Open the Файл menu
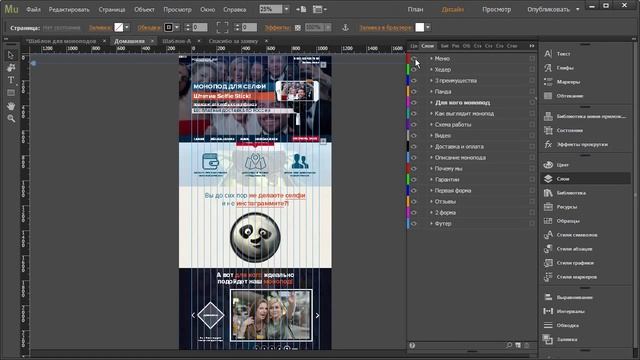Image resolution: width=640 pixels, height=360 pixels. point(33,9)
